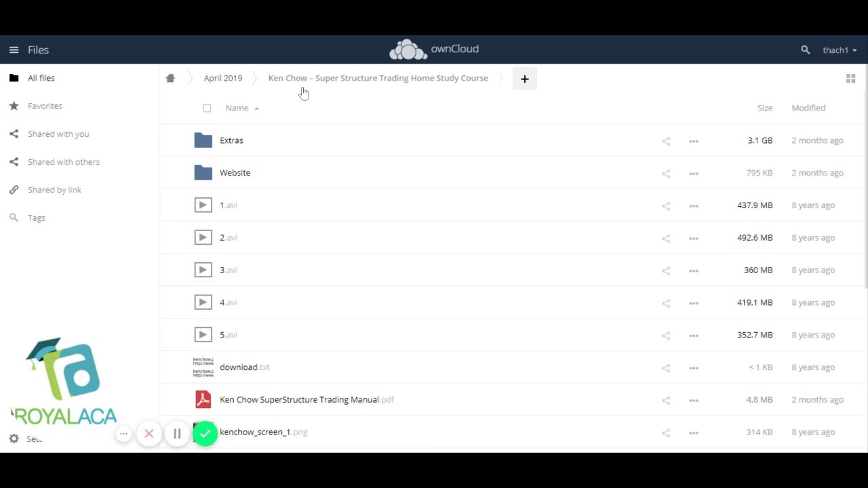The height and width of the screenshot is (488, 868).
Task: Open recorder options ellipsis button
Action: pos(123,434)
